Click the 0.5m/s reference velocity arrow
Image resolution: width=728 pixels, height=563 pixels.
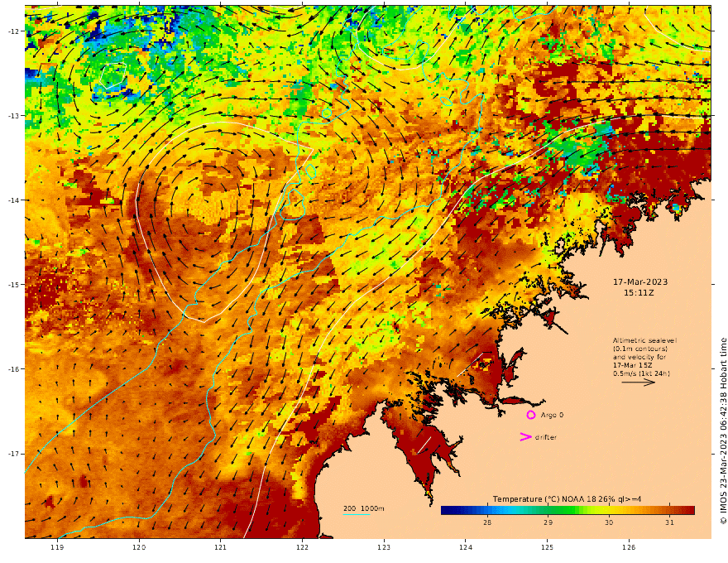639,383
